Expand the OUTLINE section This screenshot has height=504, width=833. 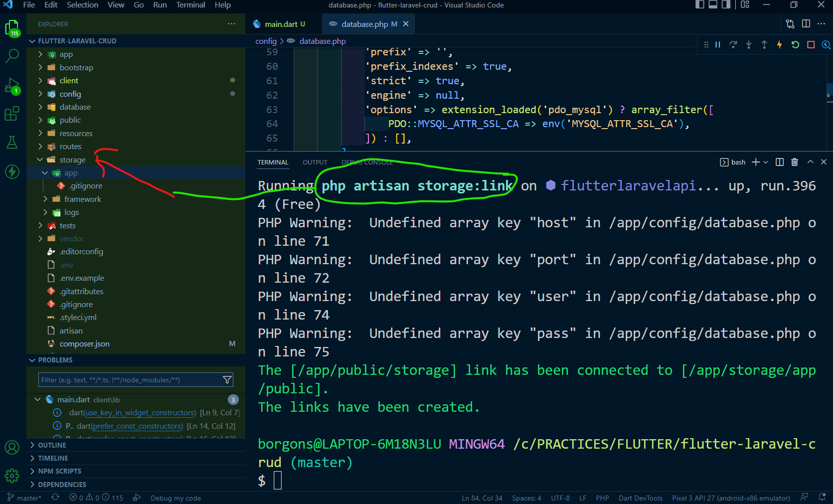(x=136, y=445)
